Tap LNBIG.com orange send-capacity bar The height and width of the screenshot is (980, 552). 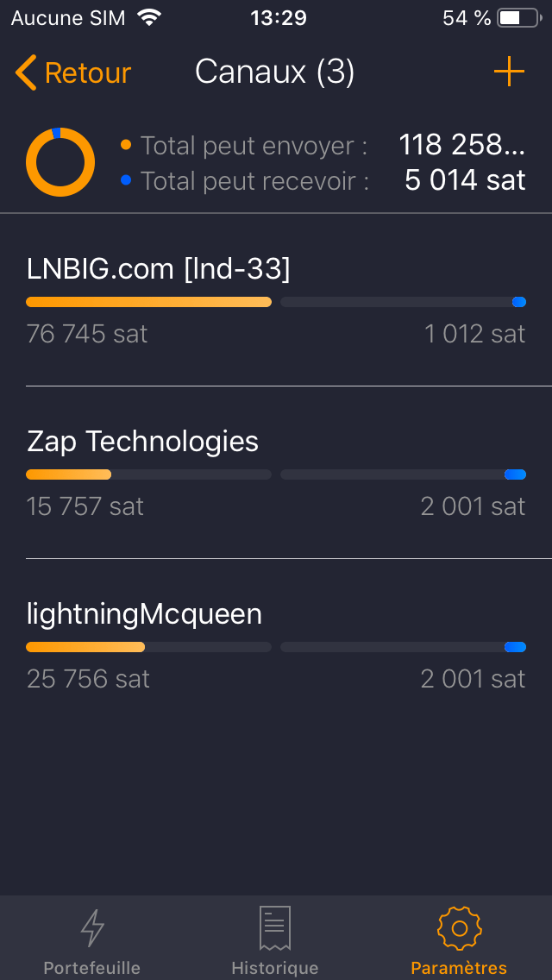148,302
